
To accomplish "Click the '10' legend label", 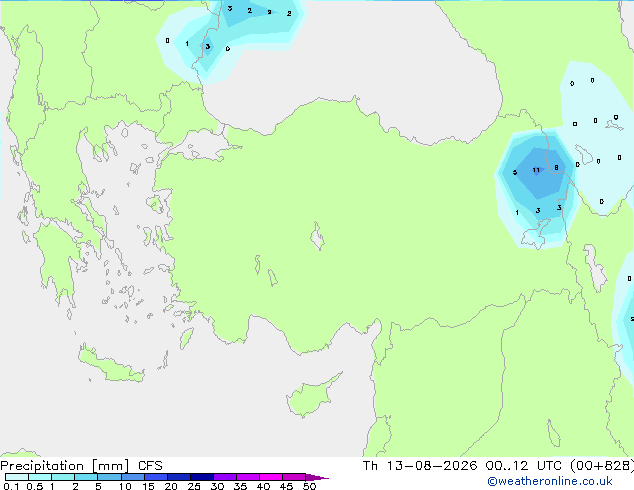I will [125, 486].
